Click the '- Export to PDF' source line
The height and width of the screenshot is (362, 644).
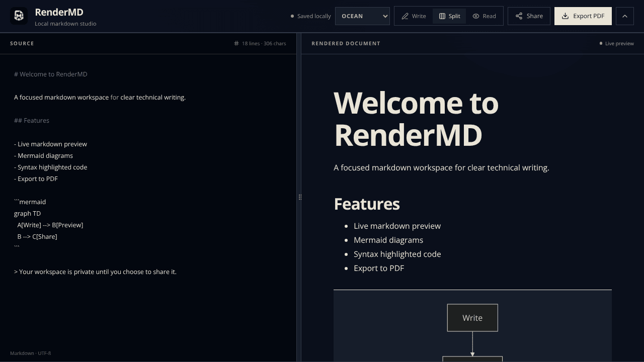36,178
